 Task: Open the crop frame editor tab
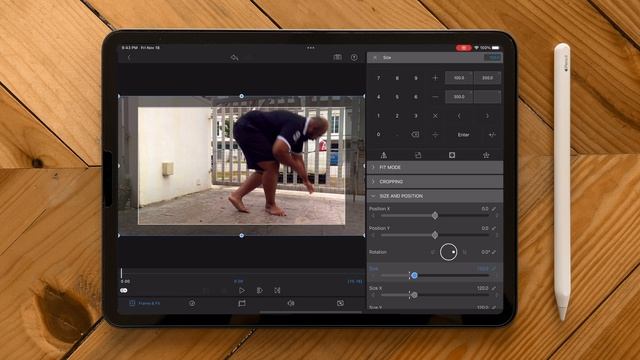[242, 303]
